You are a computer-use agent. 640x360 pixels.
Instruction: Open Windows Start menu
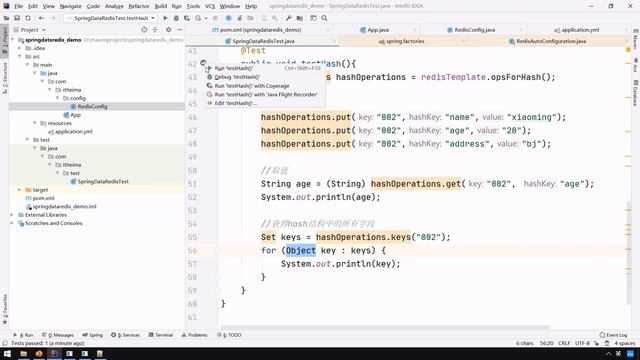pos(7,353)
